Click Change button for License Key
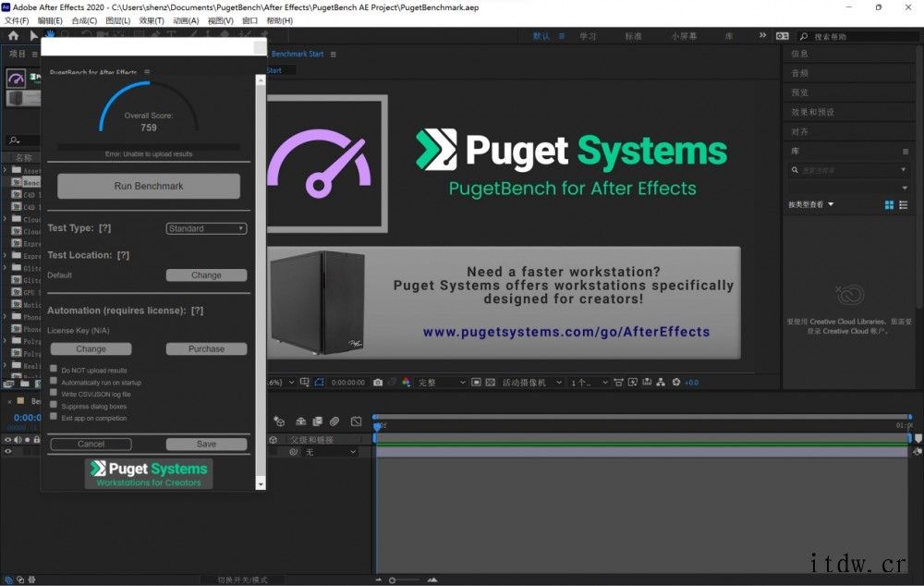 click(91, 349)
